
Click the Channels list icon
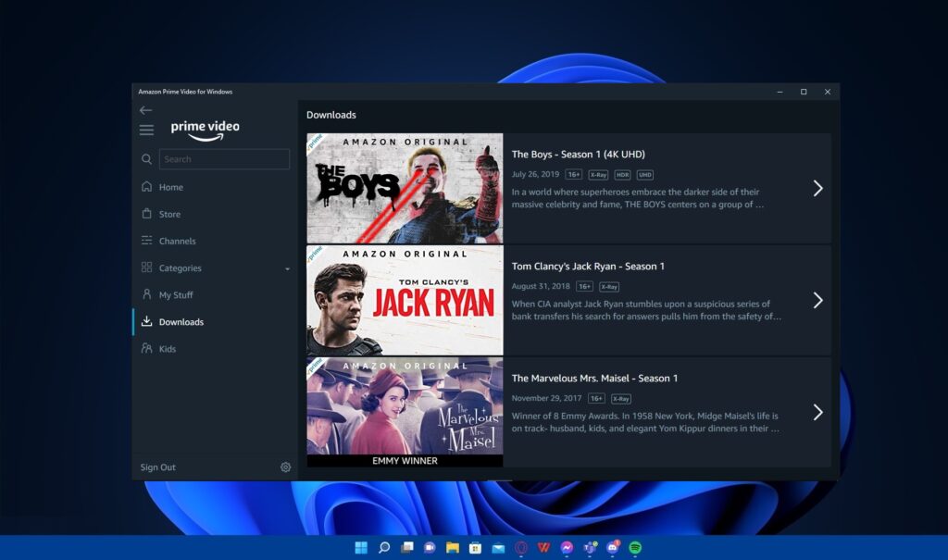(146, 240)
